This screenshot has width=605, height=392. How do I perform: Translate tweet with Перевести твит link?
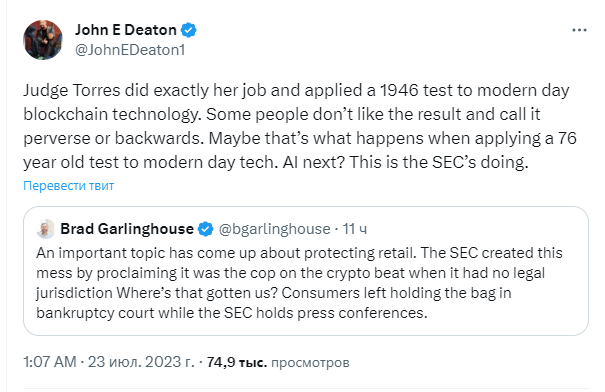[68, 186]
